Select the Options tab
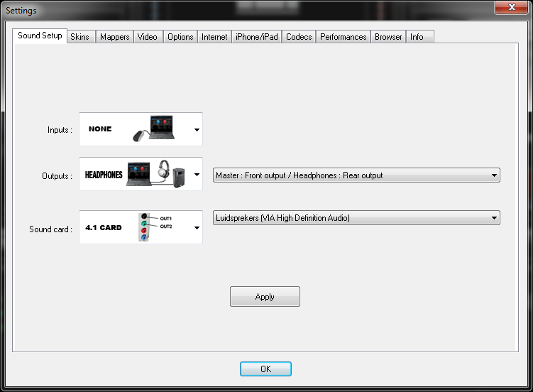The width and height of the screenshot is (533, 392). point(180,37)
